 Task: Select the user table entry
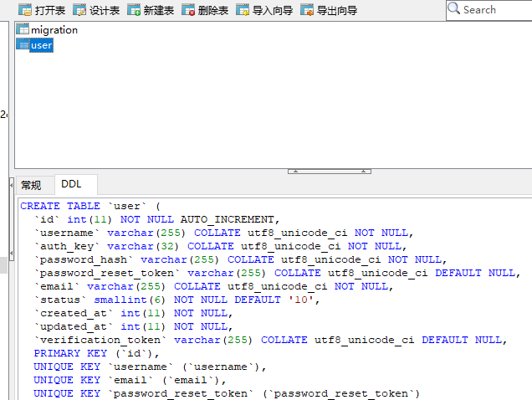(41, 45)
